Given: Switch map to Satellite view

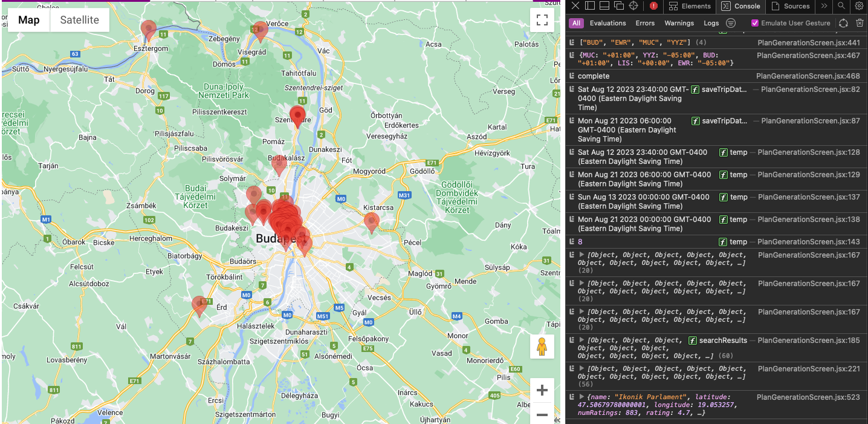Looking at the screenshot, I should [79, 20].
